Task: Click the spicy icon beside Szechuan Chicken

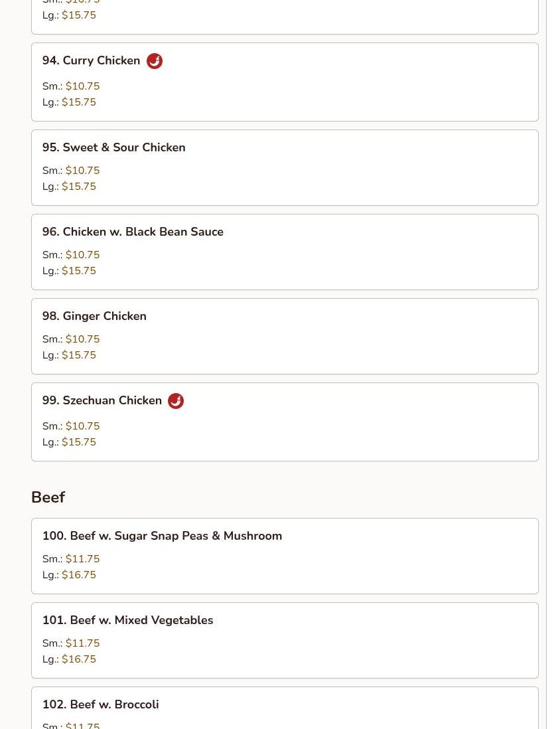Action: [176, 401]
